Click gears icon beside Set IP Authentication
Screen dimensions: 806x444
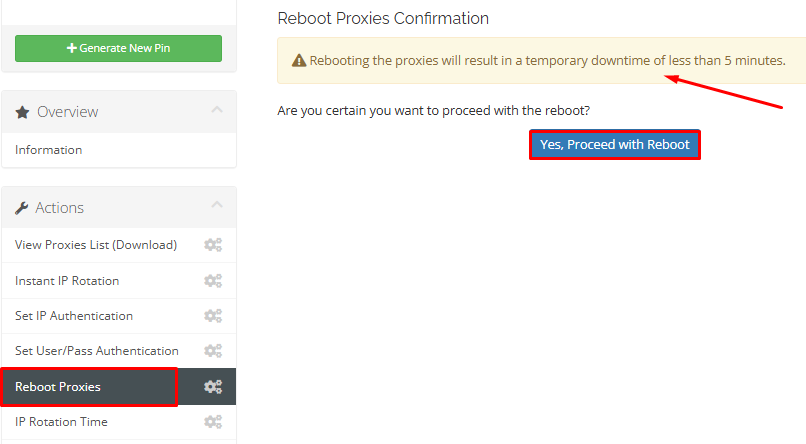pyautogui.click(x=213, y=316)
